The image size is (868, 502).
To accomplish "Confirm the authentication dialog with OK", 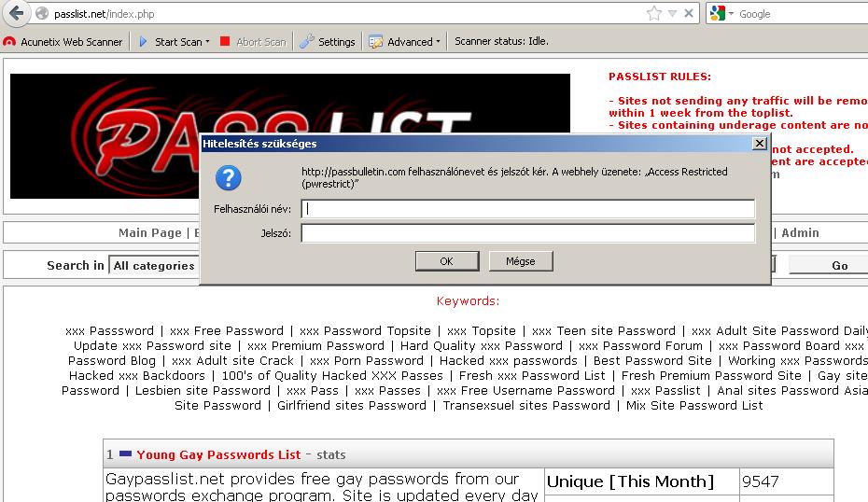I will tap(447, 261).
